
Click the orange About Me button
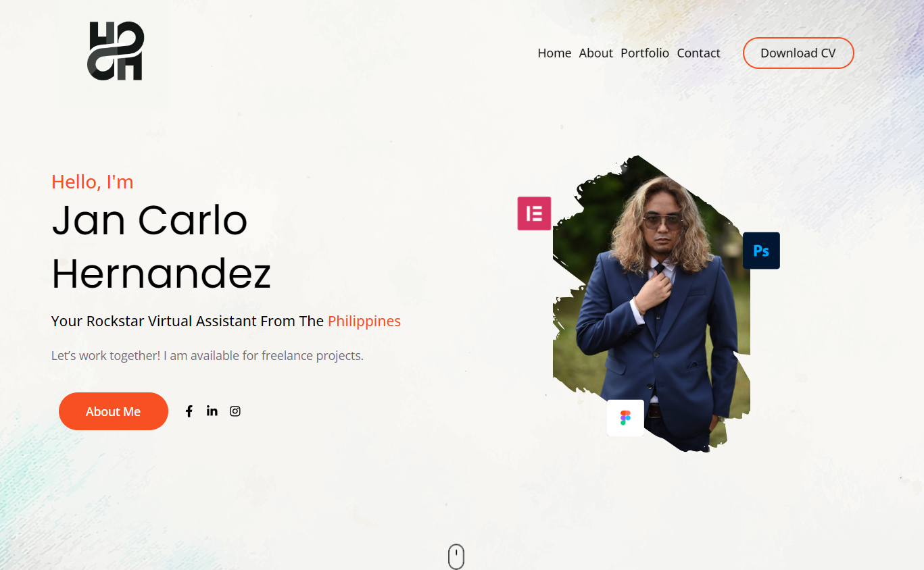[x=114, y=411]
